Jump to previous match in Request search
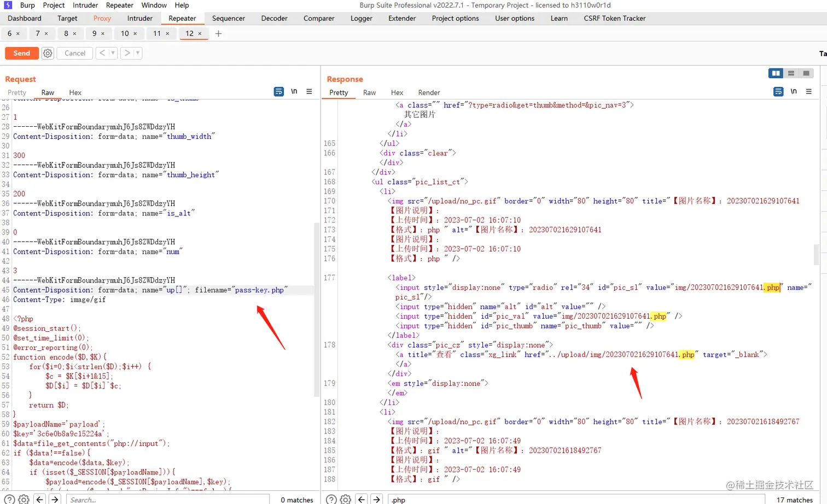Viewport: 827px width, 504px height. (x=39, y=499)
